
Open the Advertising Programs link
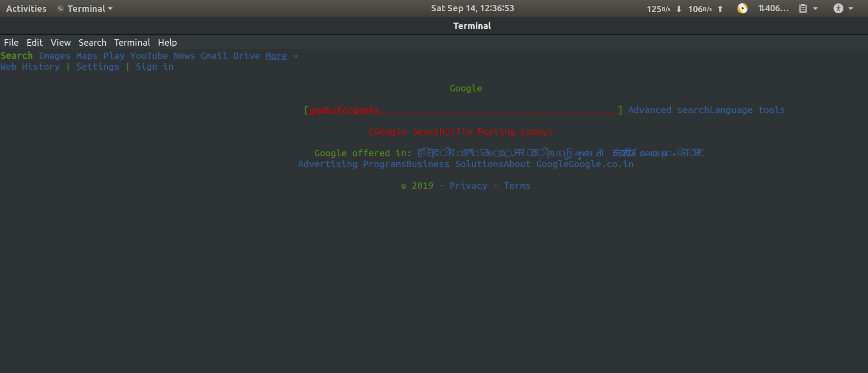352,164
